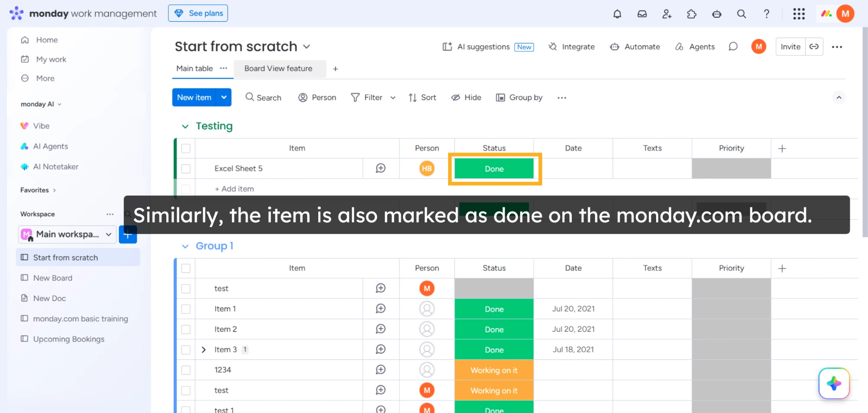This screenshot has height=413, width=868.
Task: Start conversation on 1234 row
Action: 381,370
